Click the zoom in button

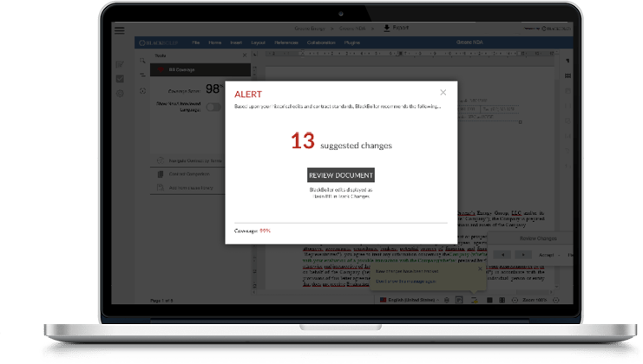(556, 300)
